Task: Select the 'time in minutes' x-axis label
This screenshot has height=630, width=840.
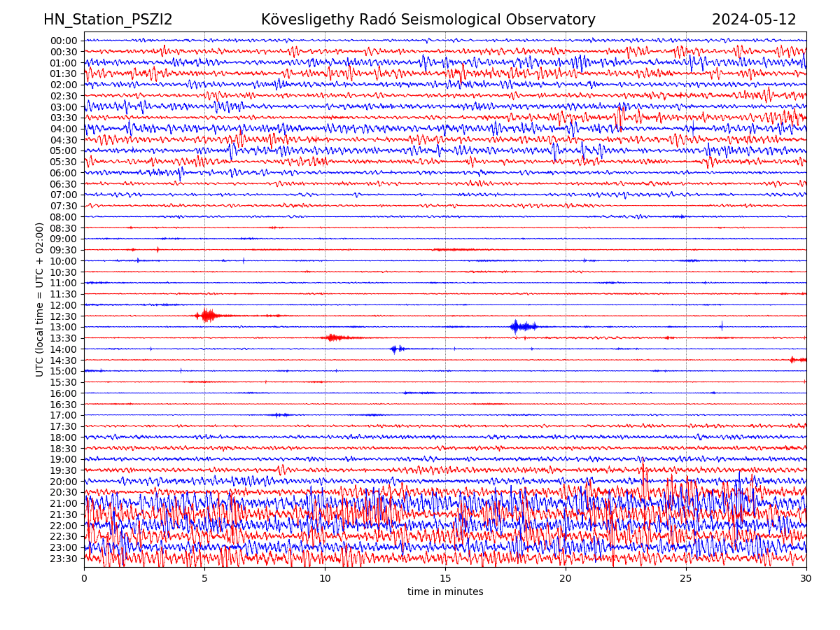Action: click(x=445, y=591)
